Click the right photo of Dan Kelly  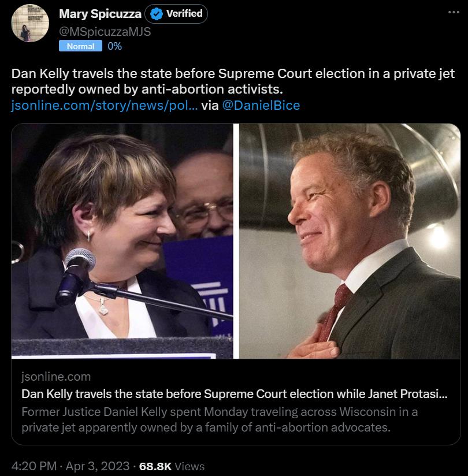[x=347, y=243]
